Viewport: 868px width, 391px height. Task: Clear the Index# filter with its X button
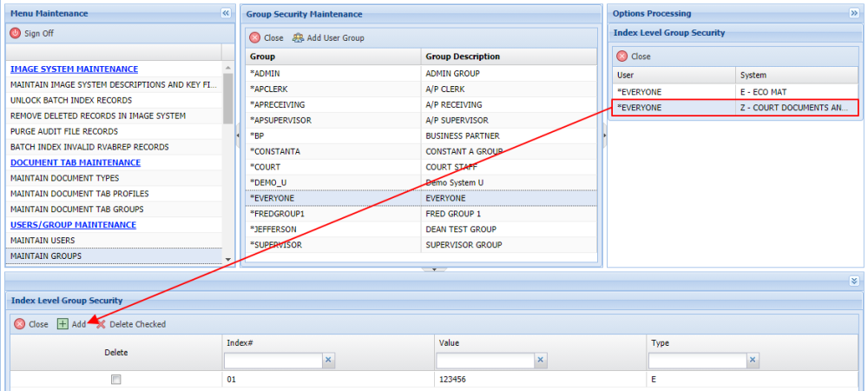tap(328, 361)
